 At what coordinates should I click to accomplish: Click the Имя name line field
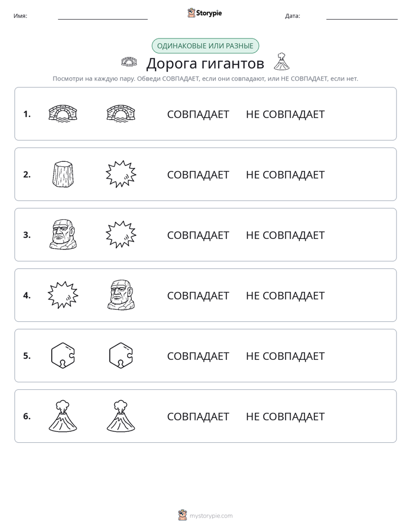coord(102,16)
